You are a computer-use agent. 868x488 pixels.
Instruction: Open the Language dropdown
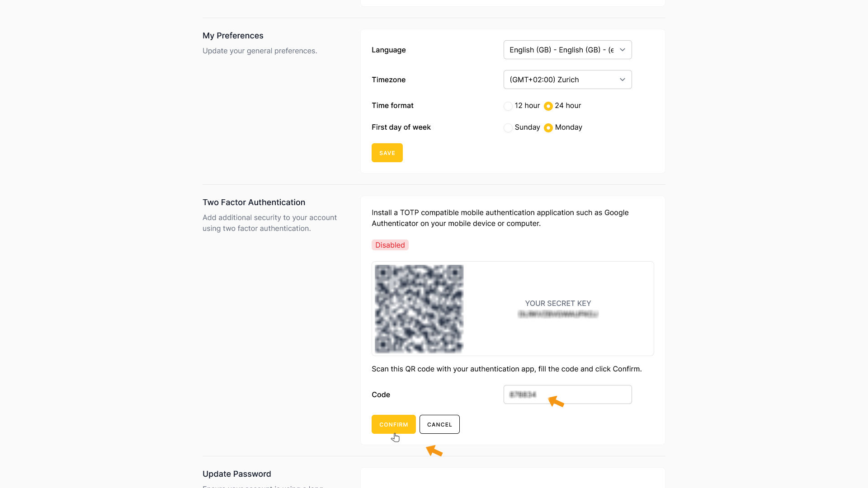[567, 50]
